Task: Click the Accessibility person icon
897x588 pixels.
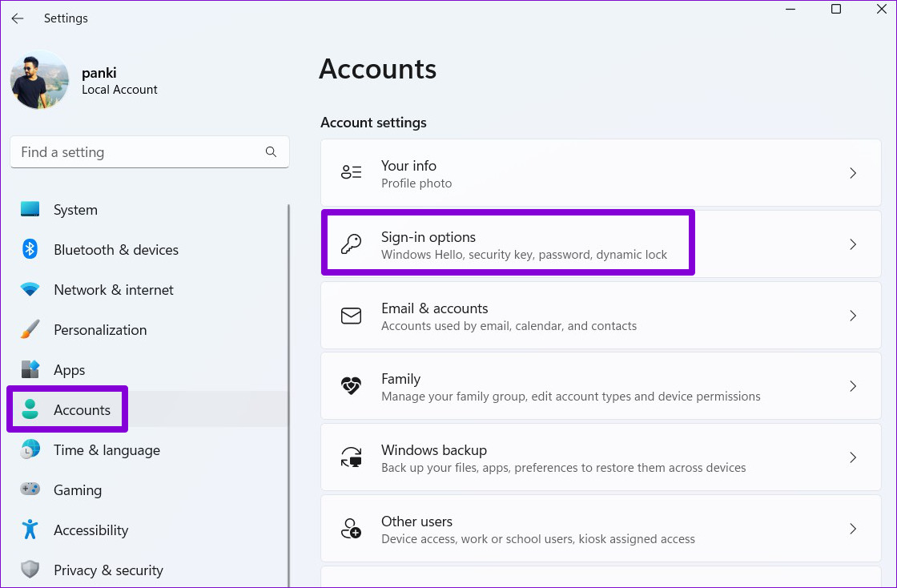Action: point(30,530)
